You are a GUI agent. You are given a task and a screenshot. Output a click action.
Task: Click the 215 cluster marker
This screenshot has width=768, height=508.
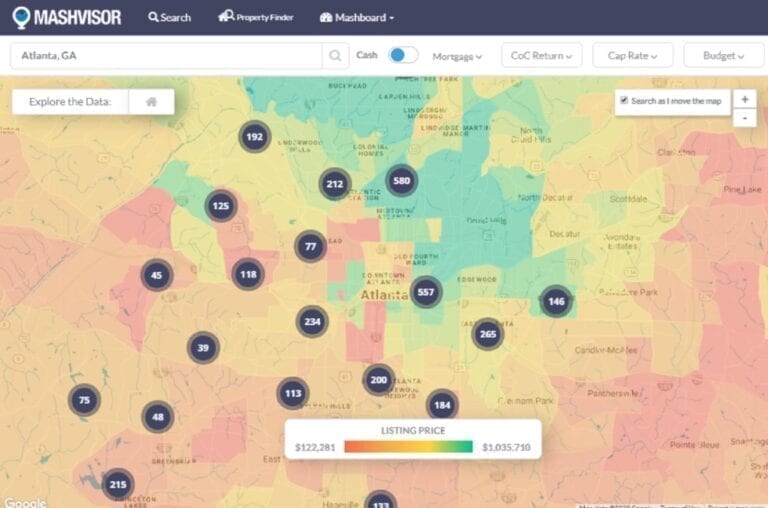117,485
